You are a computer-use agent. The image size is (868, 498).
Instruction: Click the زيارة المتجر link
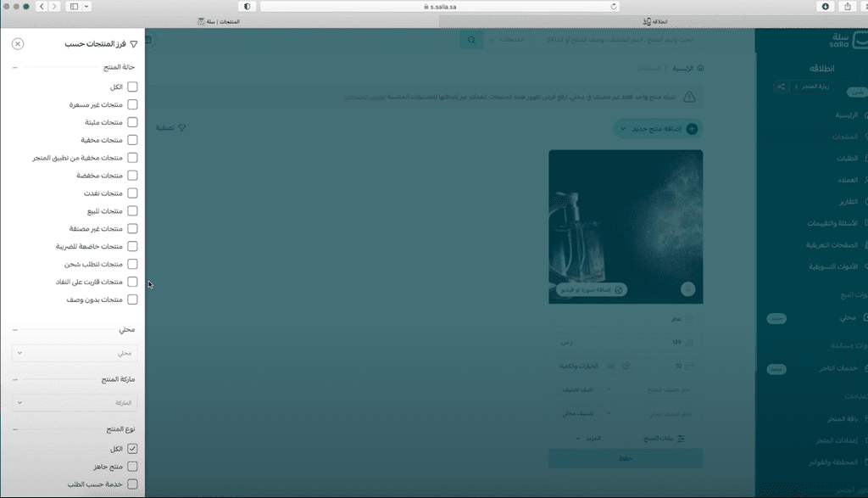pyautogui.click(x=811, y=87)
